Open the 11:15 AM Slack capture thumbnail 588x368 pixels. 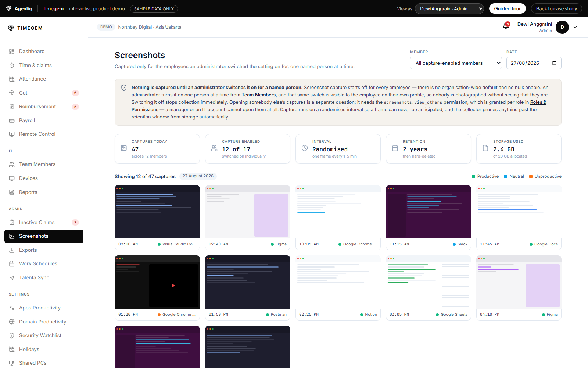[x=429, y=212]
